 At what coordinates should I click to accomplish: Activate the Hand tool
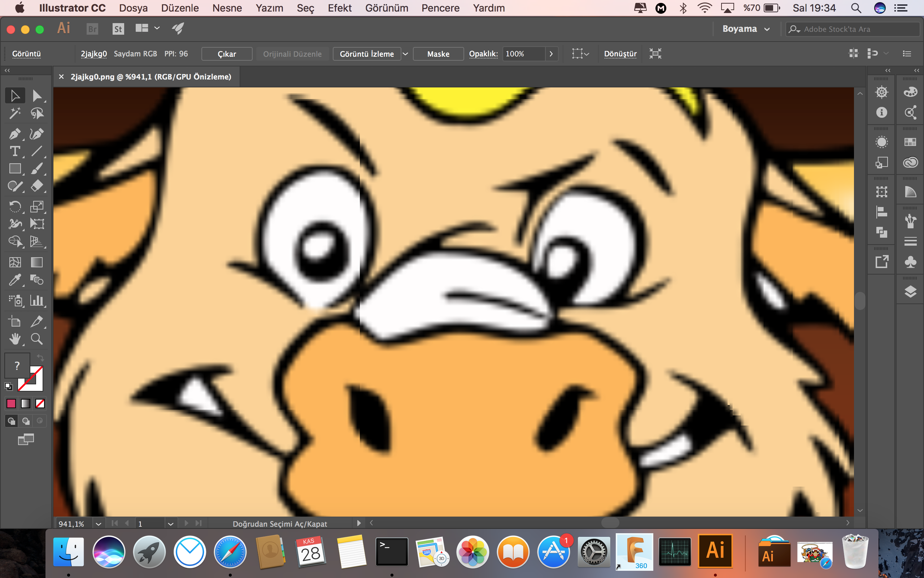[15, 339]
